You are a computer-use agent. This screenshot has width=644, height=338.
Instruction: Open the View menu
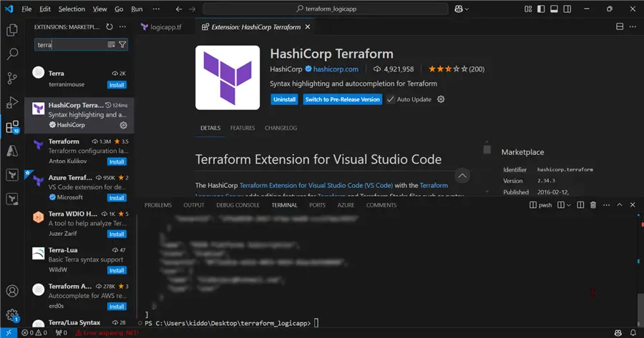coord(99,9)
